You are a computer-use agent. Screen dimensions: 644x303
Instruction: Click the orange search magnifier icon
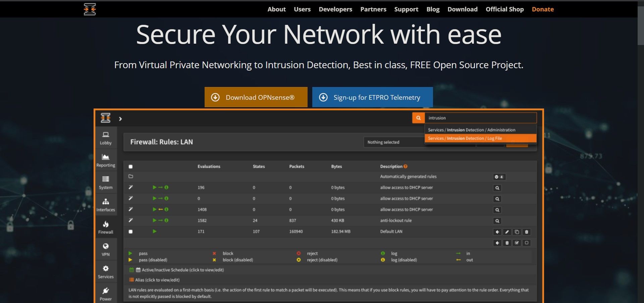[x=418, y=118]
